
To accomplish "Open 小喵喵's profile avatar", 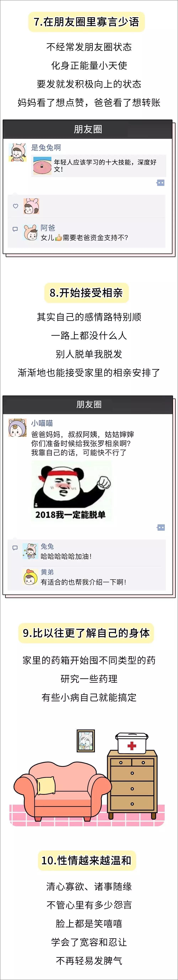I will pos(17,428).
